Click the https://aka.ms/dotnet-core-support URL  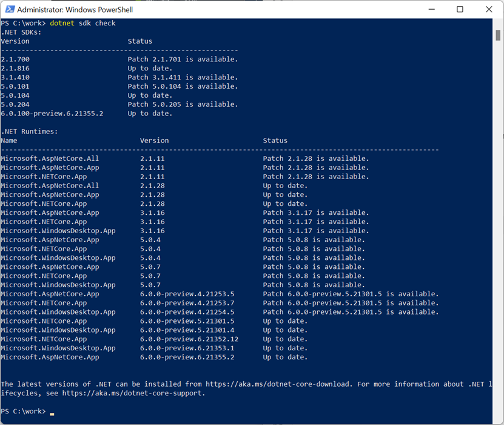click(132, 393)
